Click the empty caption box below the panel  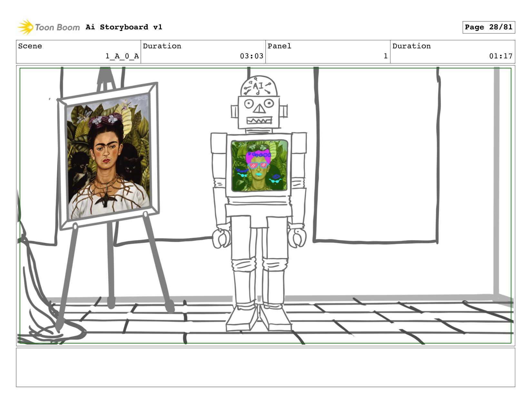tap(265, 367)
